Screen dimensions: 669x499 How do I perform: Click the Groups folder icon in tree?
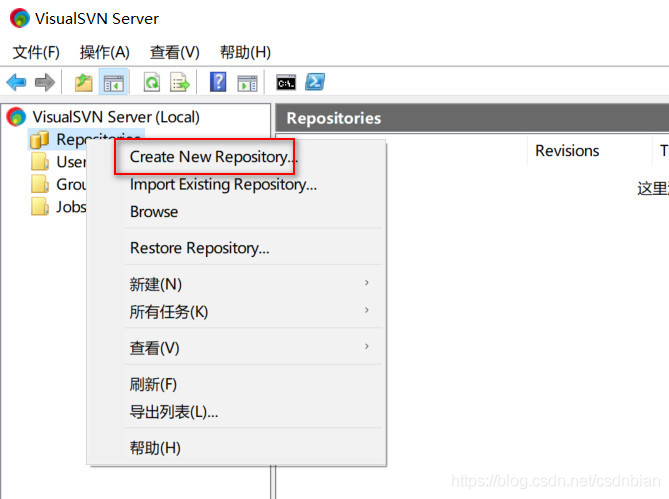click(40, 184)
